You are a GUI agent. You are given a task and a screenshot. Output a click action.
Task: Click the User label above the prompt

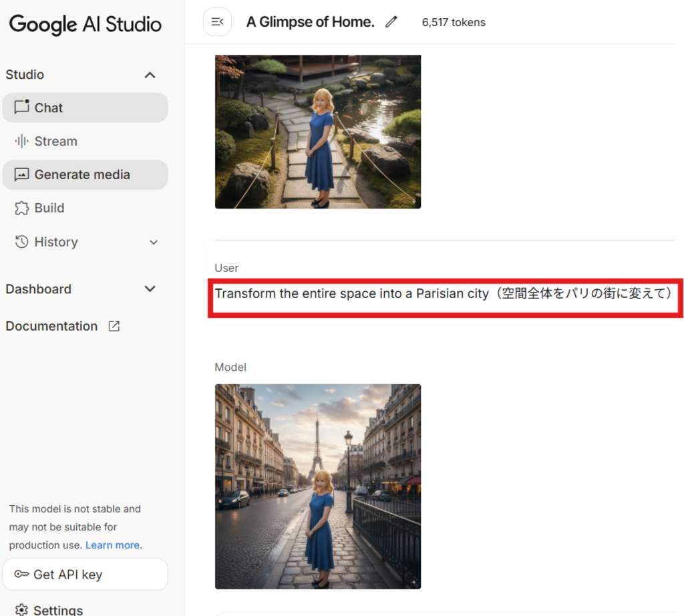226,268
